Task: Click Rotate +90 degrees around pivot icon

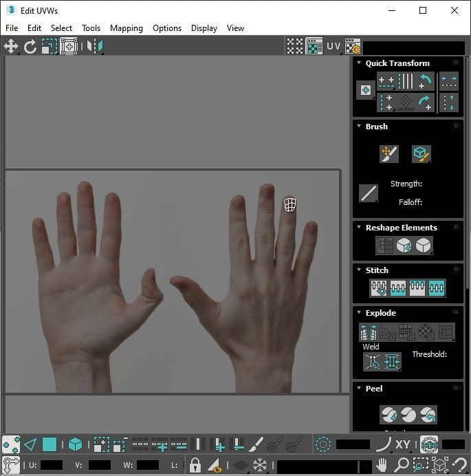Action: click(x=425, y=102)
